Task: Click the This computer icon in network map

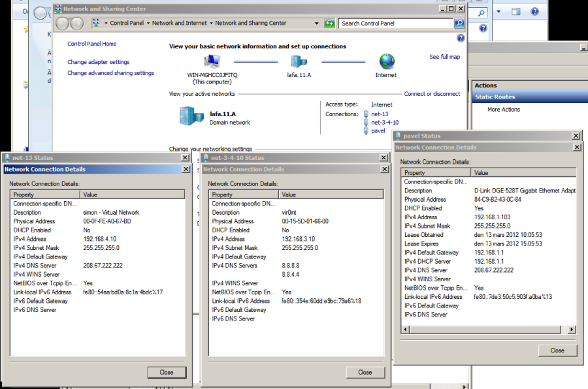Action: point(212,61)
